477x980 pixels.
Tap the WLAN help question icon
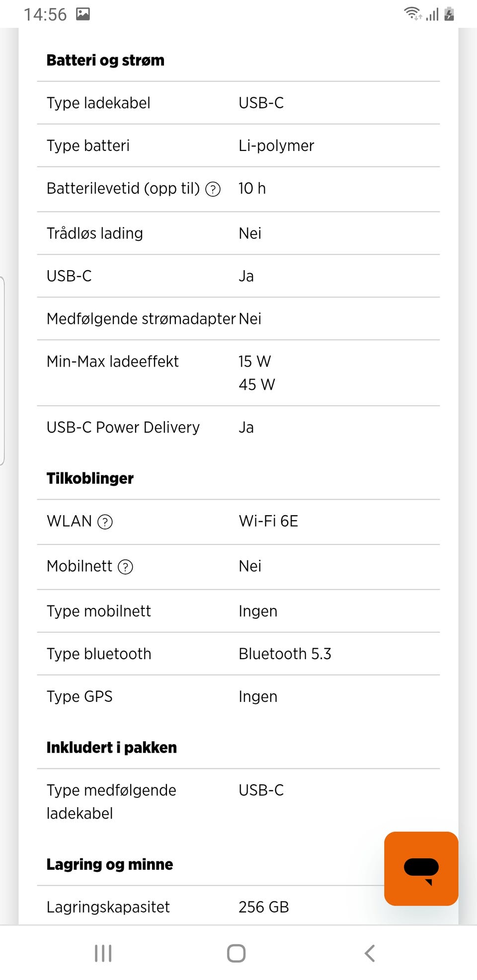(105, 522)
